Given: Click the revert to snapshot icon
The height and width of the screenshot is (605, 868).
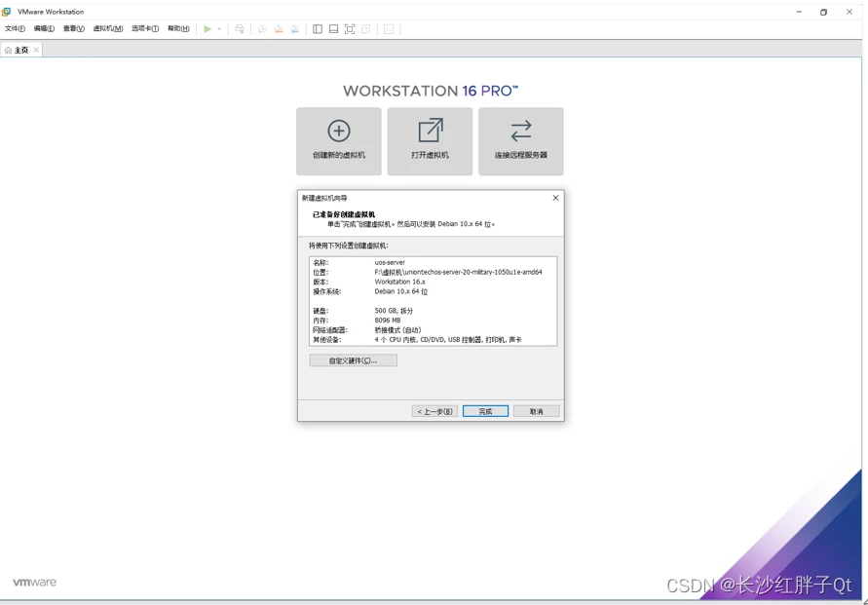Looking at the screenshot, I should coord(279,29).
